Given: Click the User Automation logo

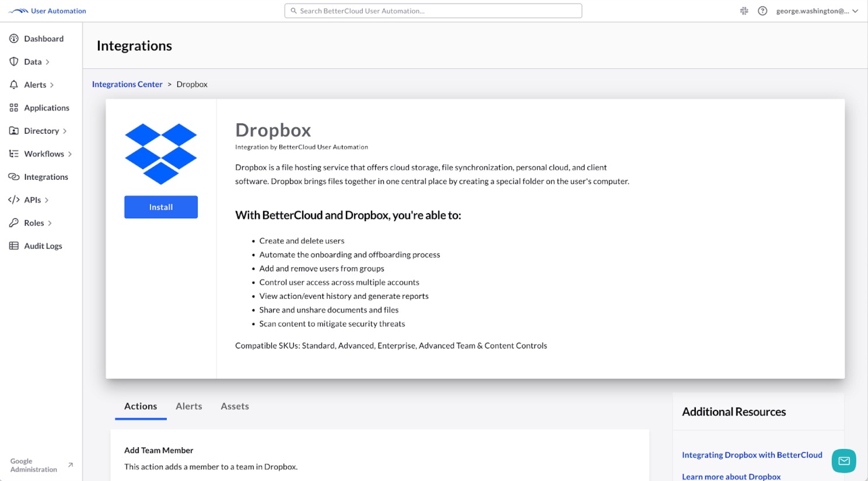Looking at the screenshot, I should coord(47,11).
